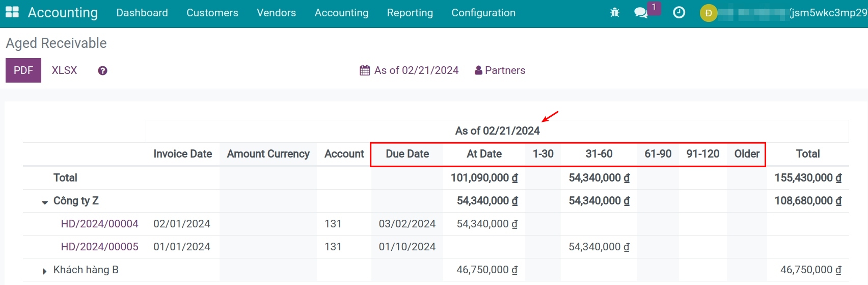Screen dimensions: 868x285
Task: Export the report as PDF
Action: (23, 70)
